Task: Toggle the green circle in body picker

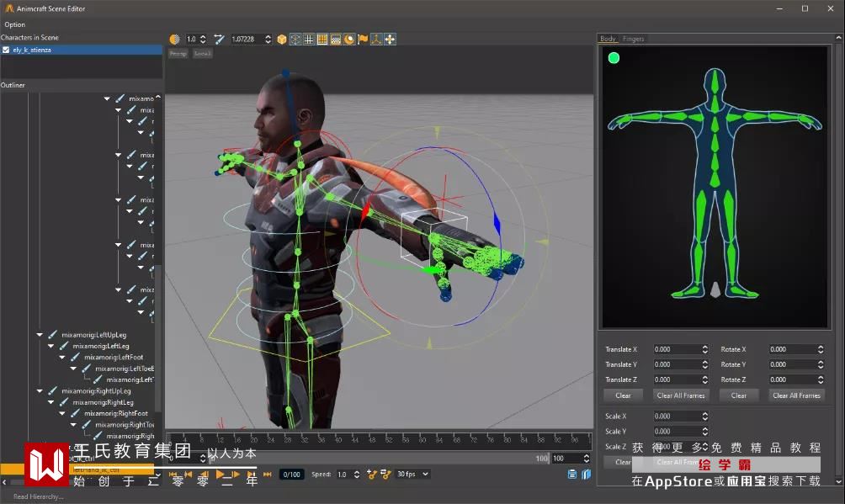Action: click(x=614, y=58)
